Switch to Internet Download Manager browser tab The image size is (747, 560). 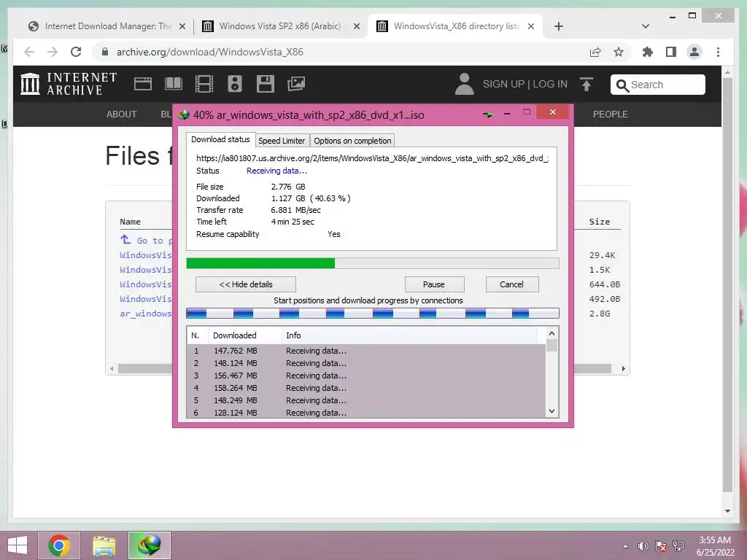pos(107,26)
